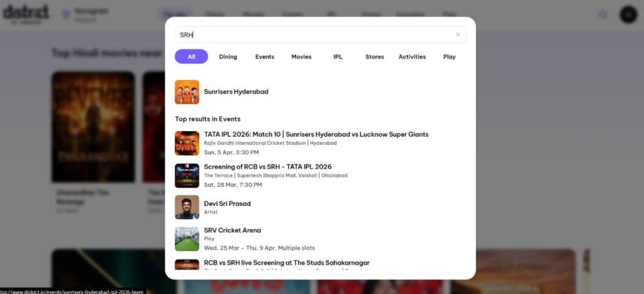Click the Dhurandhar movie poster in background
Viewport: 644px width, 294px height.
[93, 127]
